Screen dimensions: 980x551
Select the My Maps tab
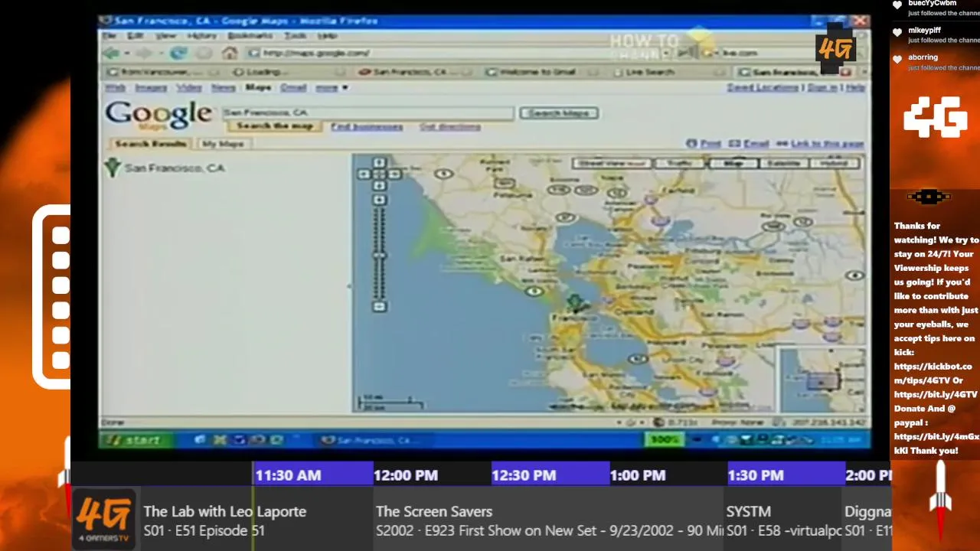[x=222, y=144]
